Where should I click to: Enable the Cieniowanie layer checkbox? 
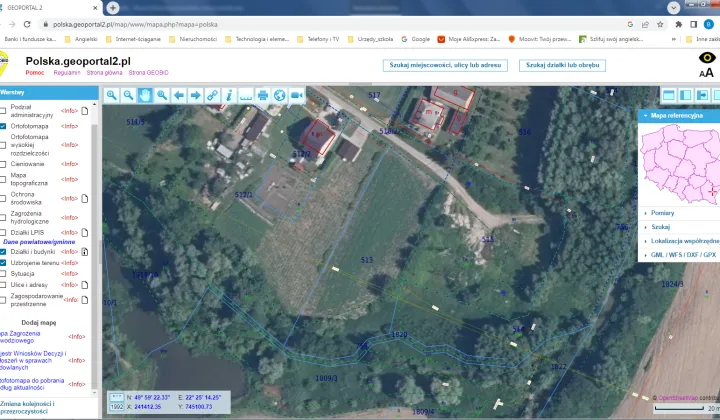[4, 163]
